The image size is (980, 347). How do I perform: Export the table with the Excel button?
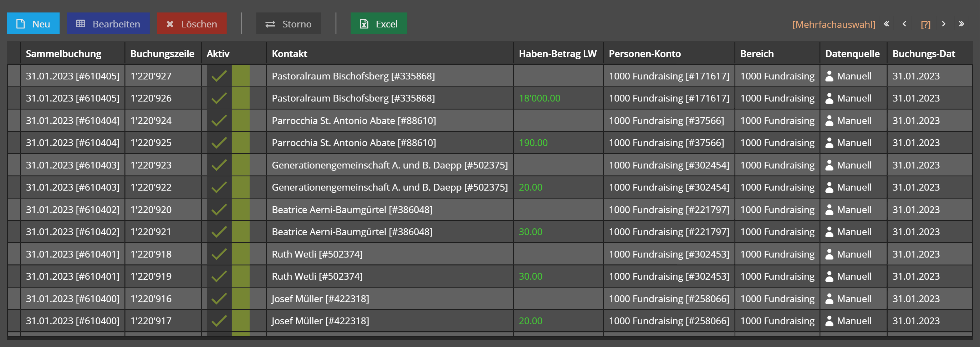click(x=378, y=24)
